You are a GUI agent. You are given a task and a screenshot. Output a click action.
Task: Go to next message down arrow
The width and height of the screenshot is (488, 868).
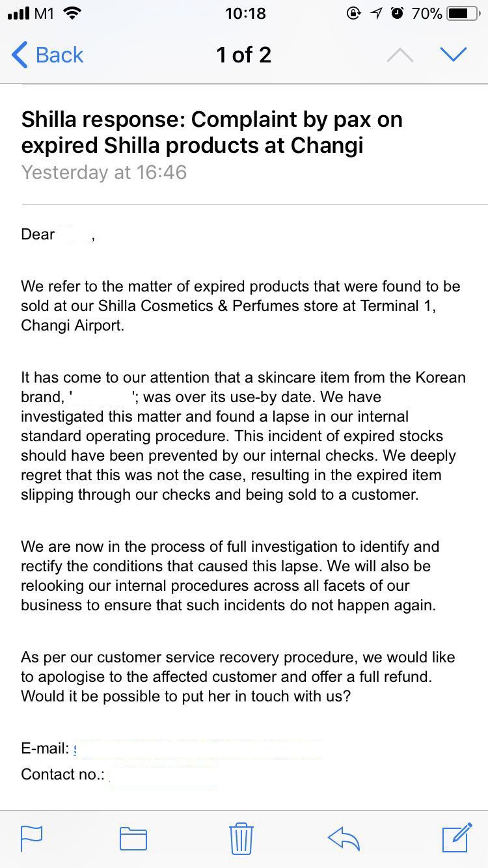tap(453, 55)
